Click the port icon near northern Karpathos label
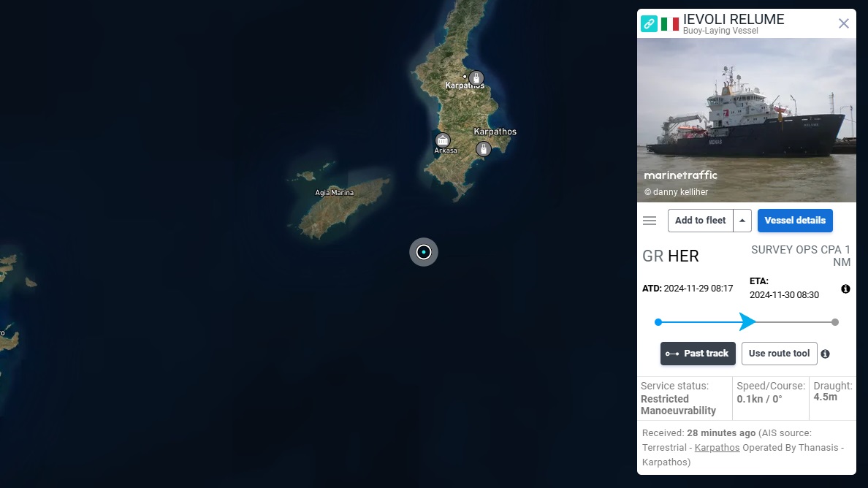Screen dimensions: 868x488 (x=476, y=78)
